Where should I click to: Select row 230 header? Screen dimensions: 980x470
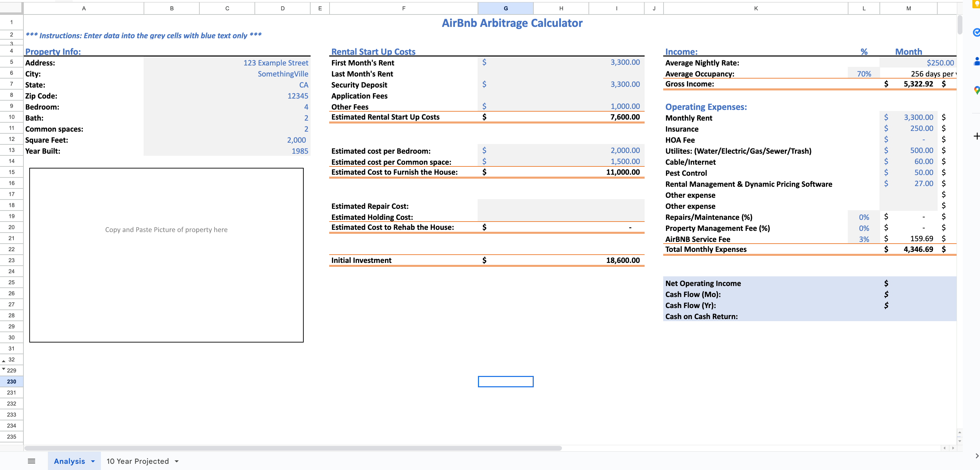pos(11,381)
